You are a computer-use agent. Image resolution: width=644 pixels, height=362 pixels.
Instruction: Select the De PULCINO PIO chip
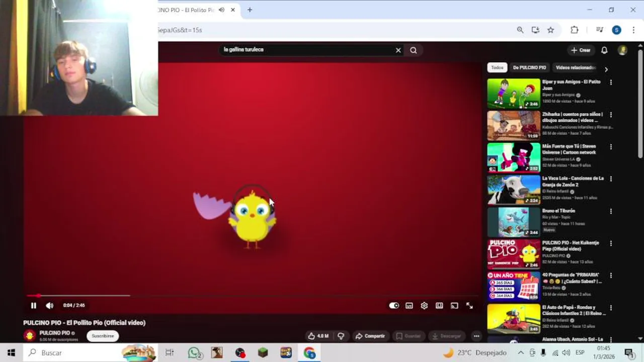click(x=529, y=67)
